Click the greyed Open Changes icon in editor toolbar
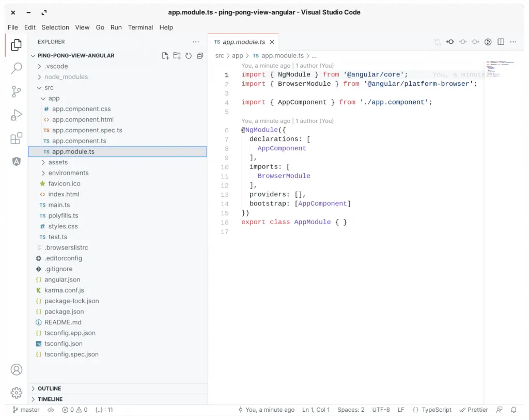The height and width of the screenshot is (420, 529). (438, 42)
